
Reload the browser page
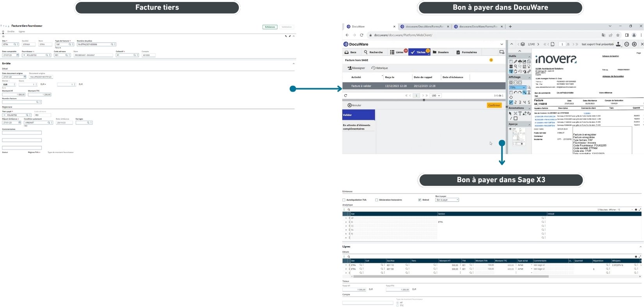361,35
